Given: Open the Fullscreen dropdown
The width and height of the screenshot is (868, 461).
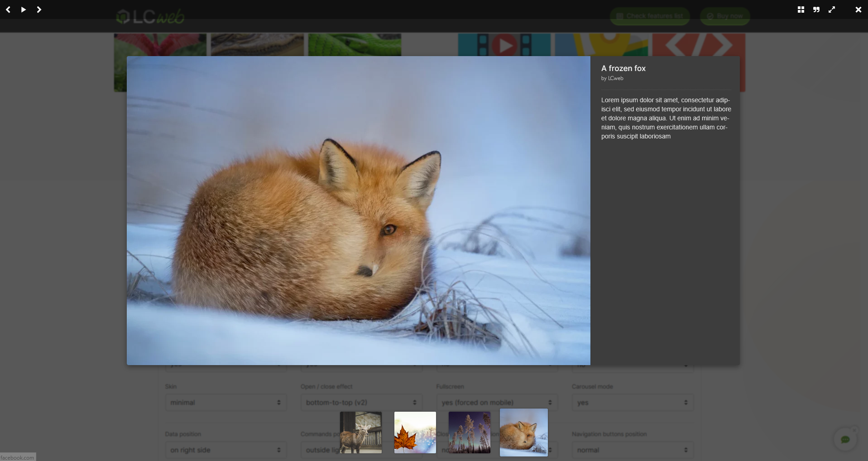Looking at the screenshot, I should (497, 402).
